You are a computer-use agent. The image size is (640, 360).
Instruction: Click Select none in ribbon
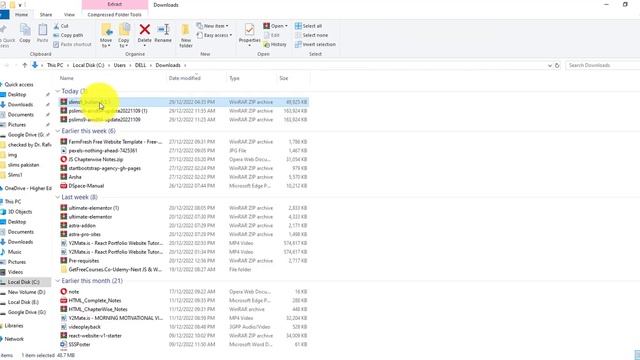[x=311, y=35]
